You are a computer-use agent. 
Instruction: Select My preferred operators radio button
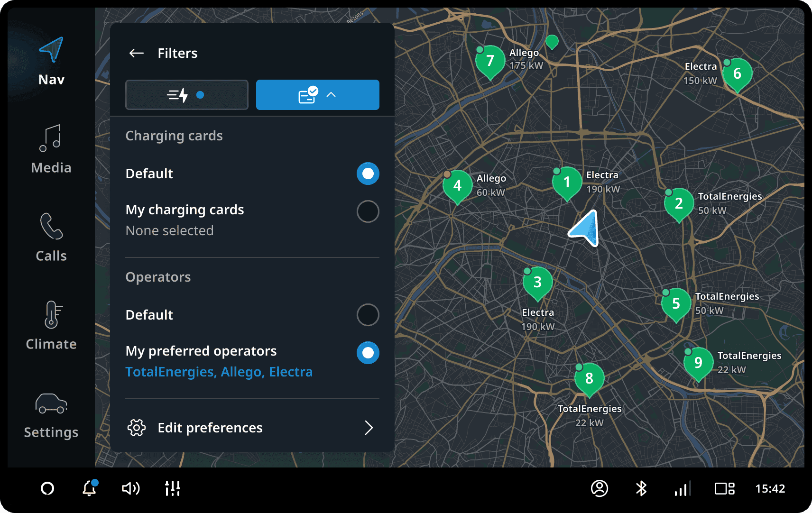[x=368, y=353]
